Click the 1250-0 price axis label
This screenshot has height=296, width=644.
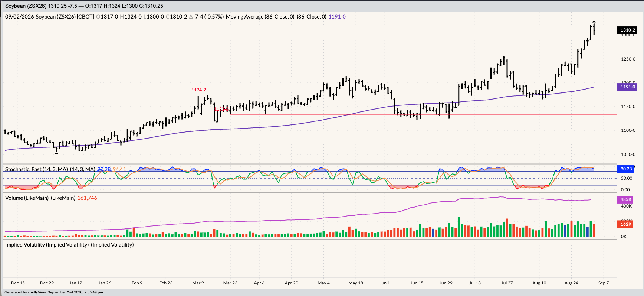[x=628, y=59]
